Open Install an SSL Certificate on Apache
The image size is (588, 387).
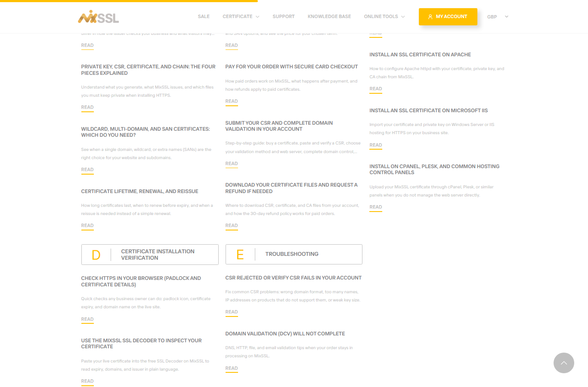coord(420,55)
